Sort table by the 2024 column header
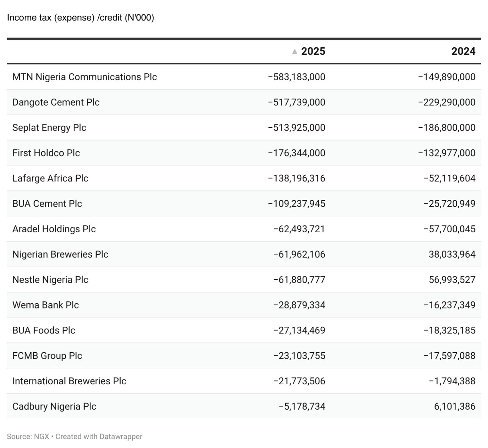The width and height of the screenshot is (488, 448). [463, 52]
